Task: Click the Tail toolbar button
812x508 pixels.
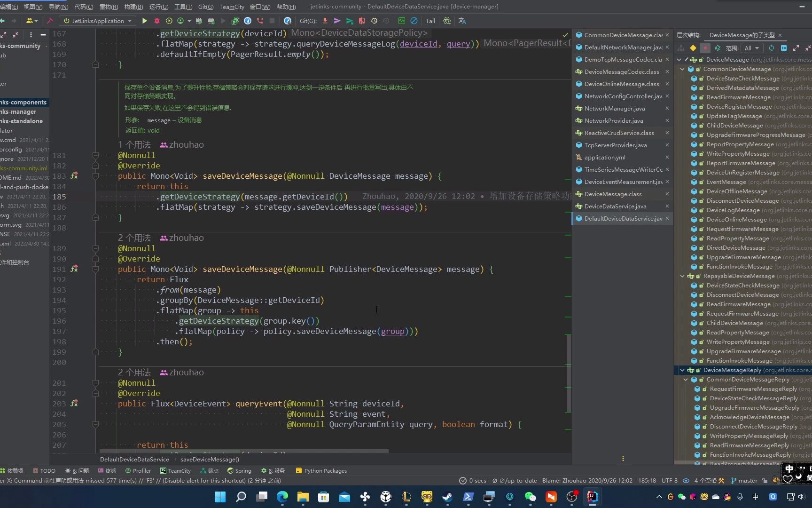Action: (430, 21)
